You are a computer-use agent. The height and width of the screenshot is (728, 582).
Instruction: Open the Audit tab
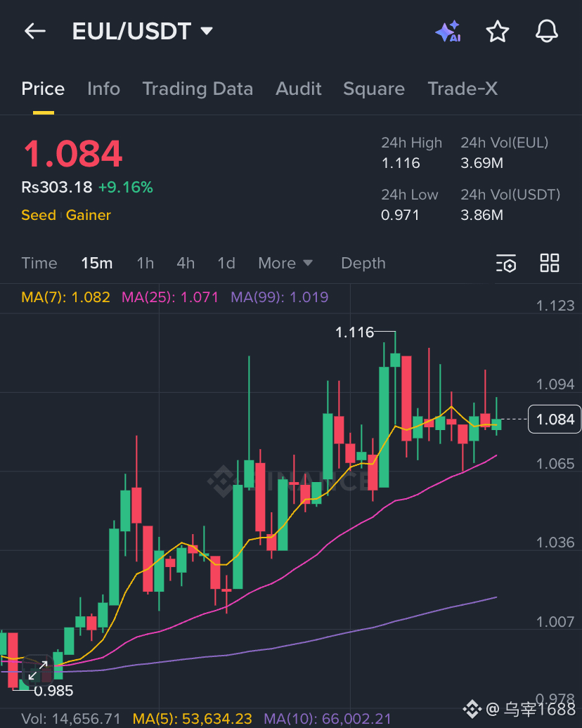point(298,89)
